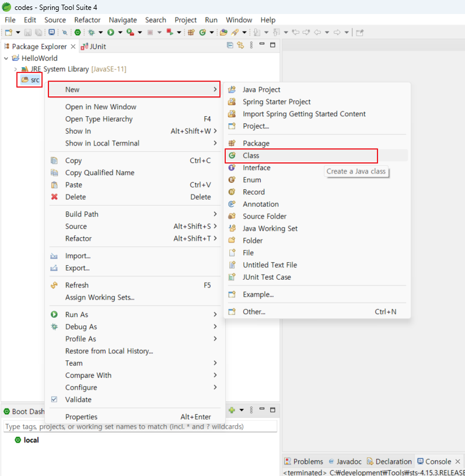Click the New Java Package toolbar icon
The height and width of the screenshot is (476, 465).
coord(191,32)
